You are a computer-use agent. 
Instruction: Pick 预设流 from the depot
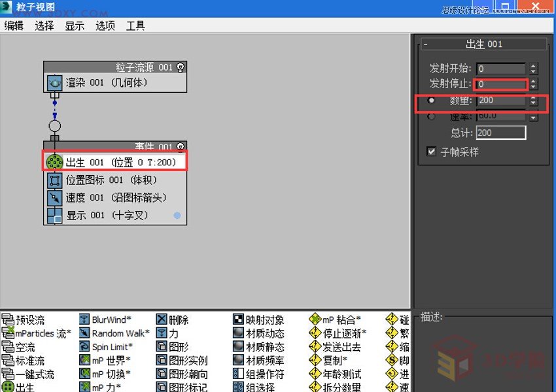click(x=24, y=319)
